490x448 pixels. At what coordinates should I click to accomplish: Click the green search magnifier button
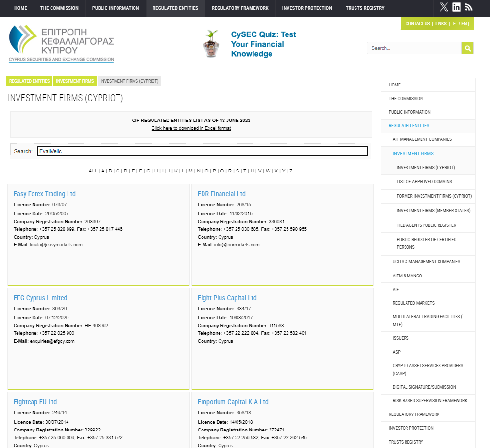click(x=468, y=48)
